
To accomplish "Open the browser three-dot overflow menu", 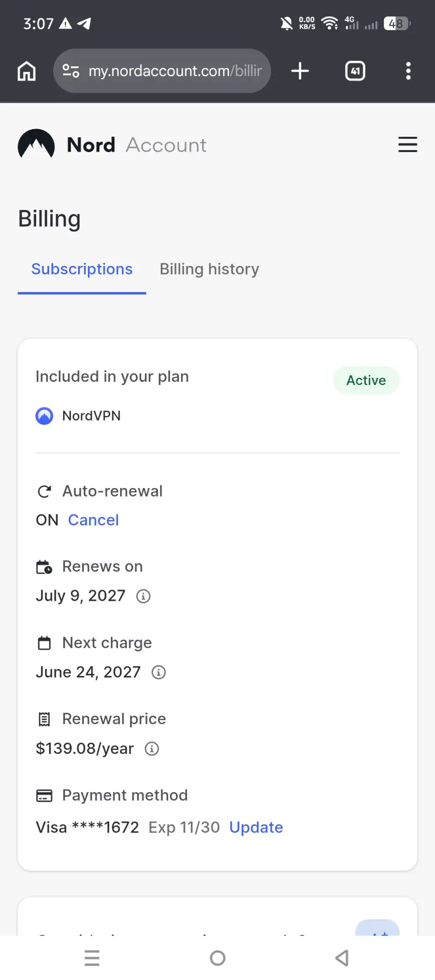I will [x=408, y=71].
